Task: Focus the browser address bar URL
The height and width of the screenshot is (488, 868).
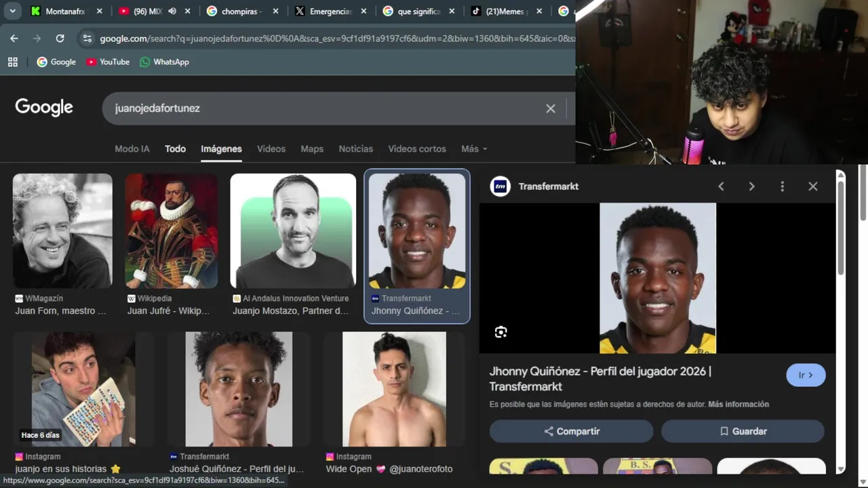Action: click(x=337, y=39)
